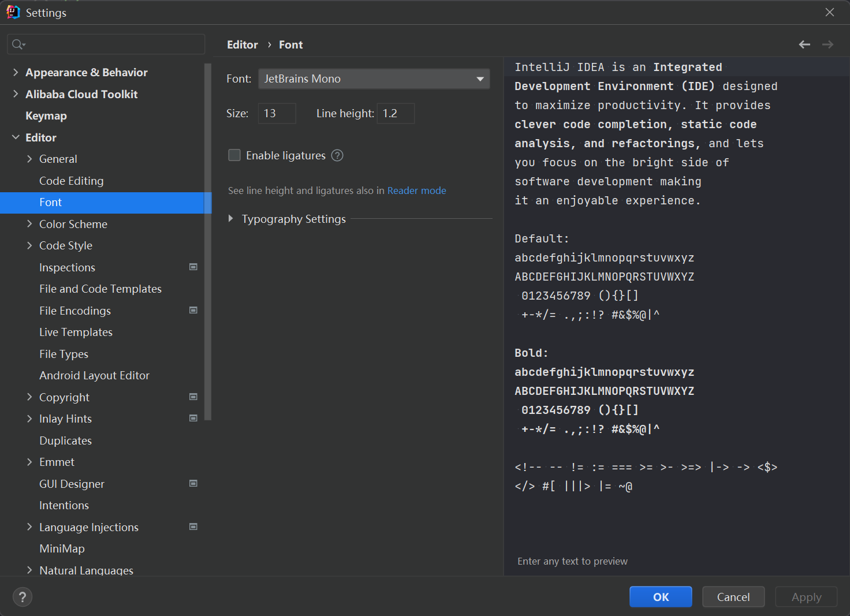Click the Cancel button
Viewport: 850px width, 616px height.
[x=733, y=597]
